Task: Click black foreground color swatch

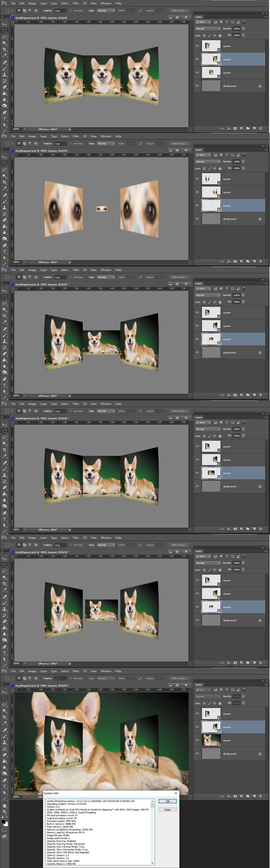Action: pos(3,821)
